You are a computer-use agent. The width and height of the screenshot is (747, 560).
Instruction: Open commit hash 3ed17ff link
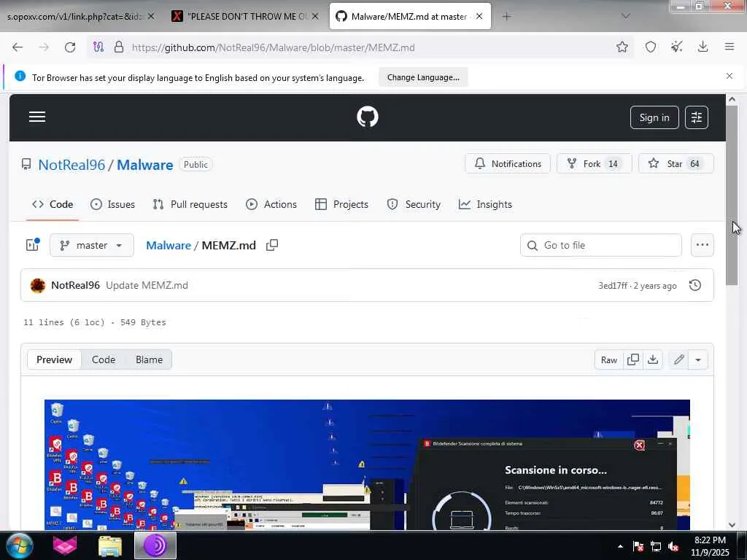point(613,286)
